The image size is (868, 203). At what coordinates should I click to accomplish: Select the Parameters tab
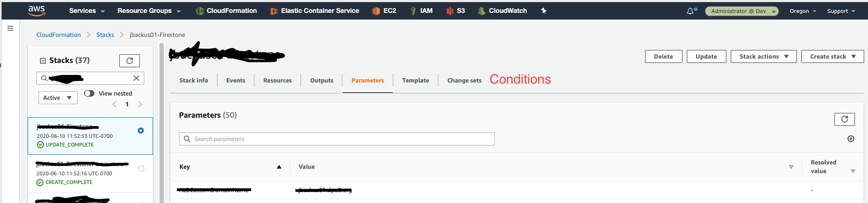pyautogui.click(x=368, y=80)
